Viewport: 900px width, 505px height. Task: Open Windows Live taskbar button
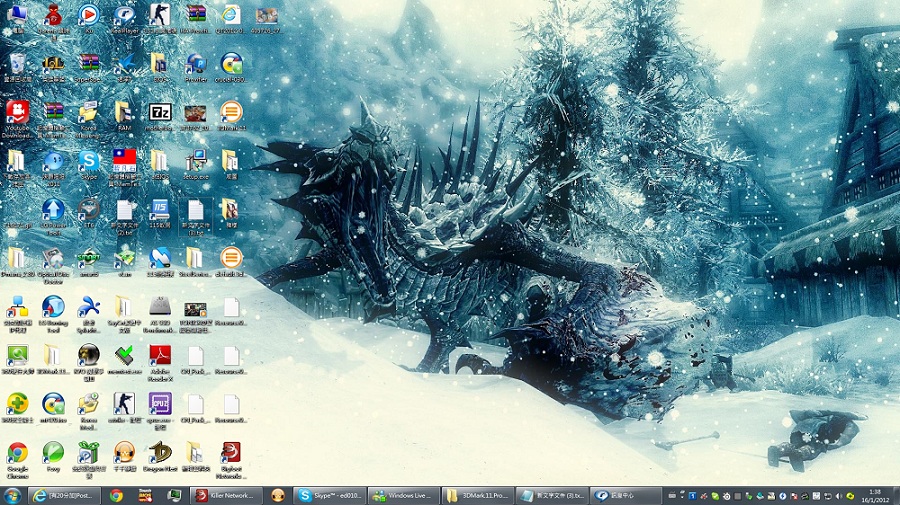(404, 495)
